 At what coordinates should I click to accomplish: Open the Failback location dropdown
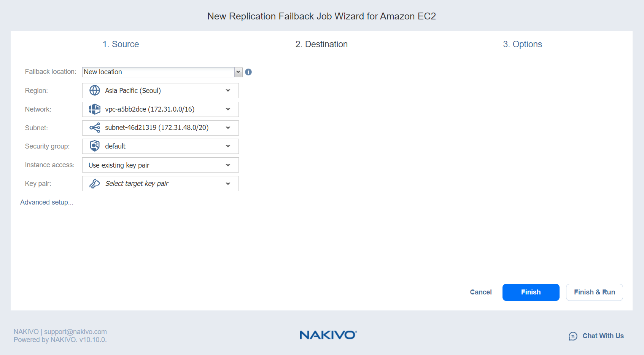coord(238,72)
